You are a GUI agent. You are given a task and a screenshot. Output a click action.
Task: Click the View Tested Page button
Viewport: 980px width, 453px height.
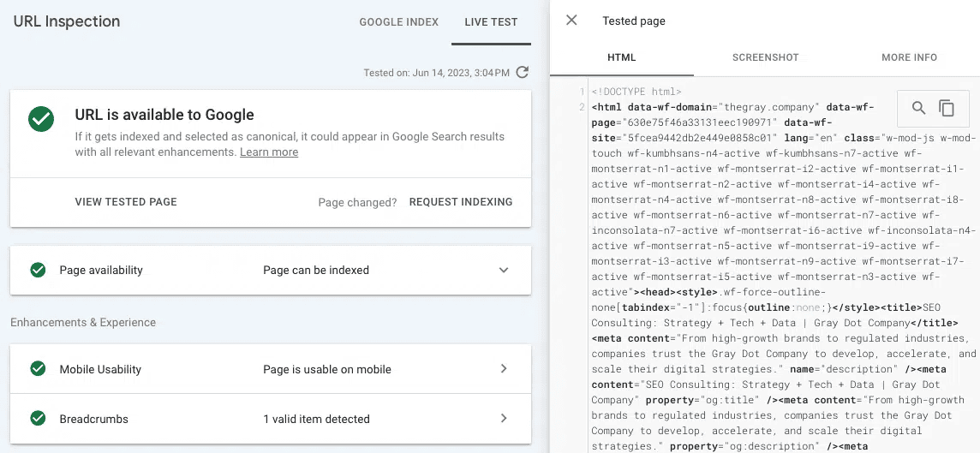(126, 202)
